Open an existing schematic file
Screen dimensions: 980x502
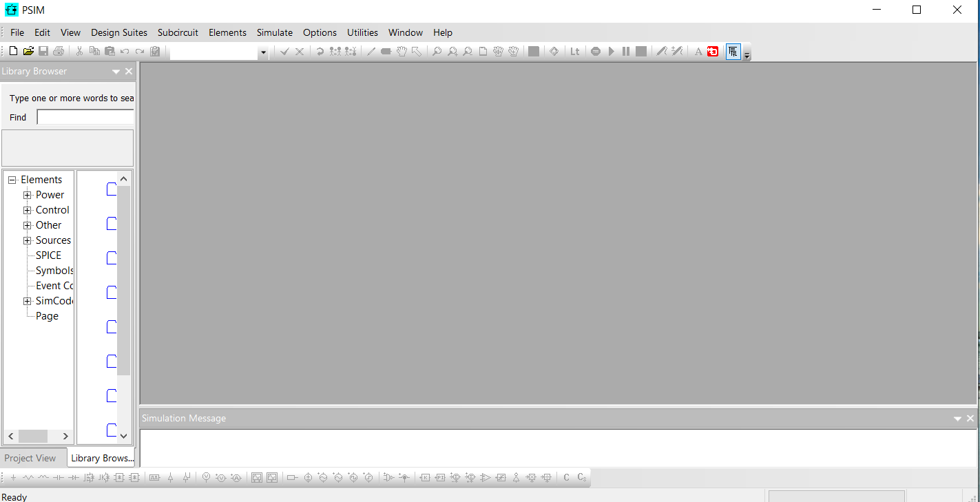(28, 50)
